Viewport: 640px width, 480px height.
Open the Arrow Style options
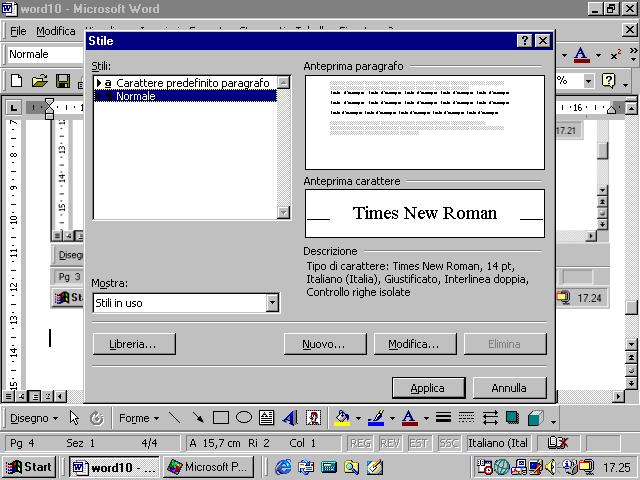tap(490, 418)
